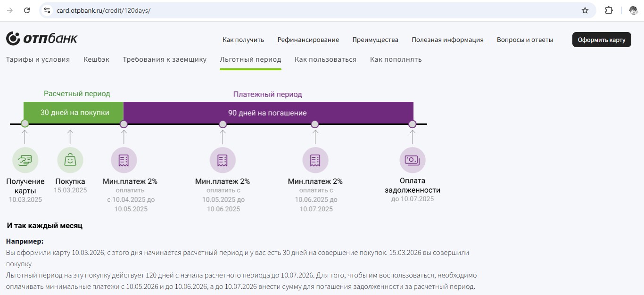This screenshot has width=644, height=295.
Task: Click the Как получить link
Action: point(243,40)
